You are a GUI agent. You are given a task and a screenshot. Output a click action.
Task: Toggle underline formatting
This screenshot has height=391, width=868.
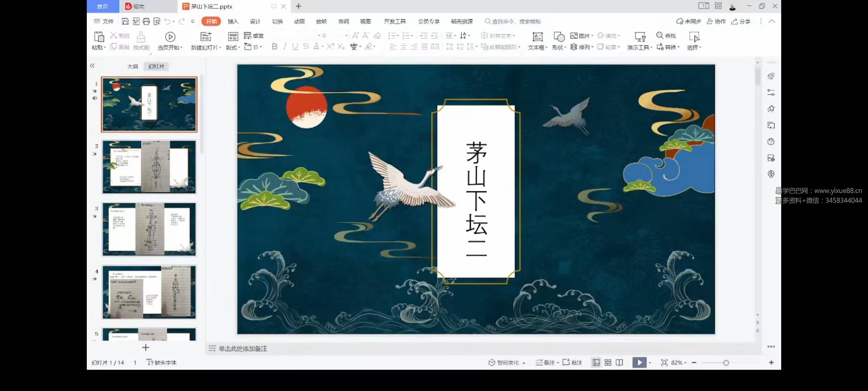[295, 46]
